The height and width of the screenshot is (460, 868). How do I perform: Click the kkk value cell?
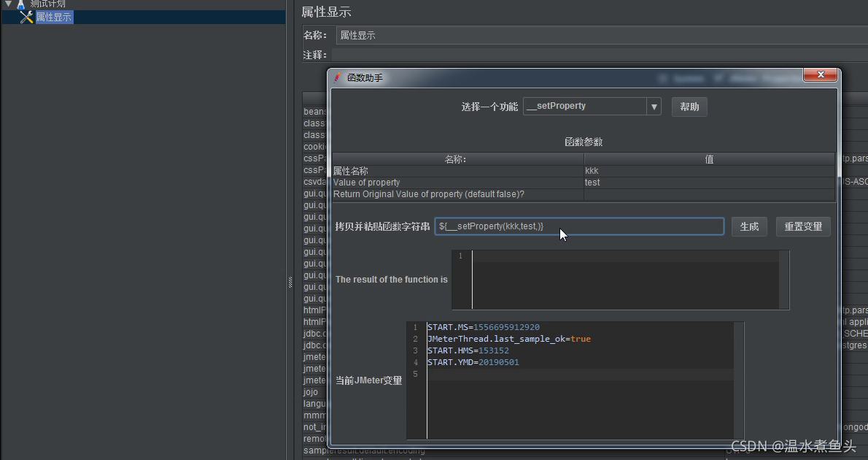click(709, 171)
